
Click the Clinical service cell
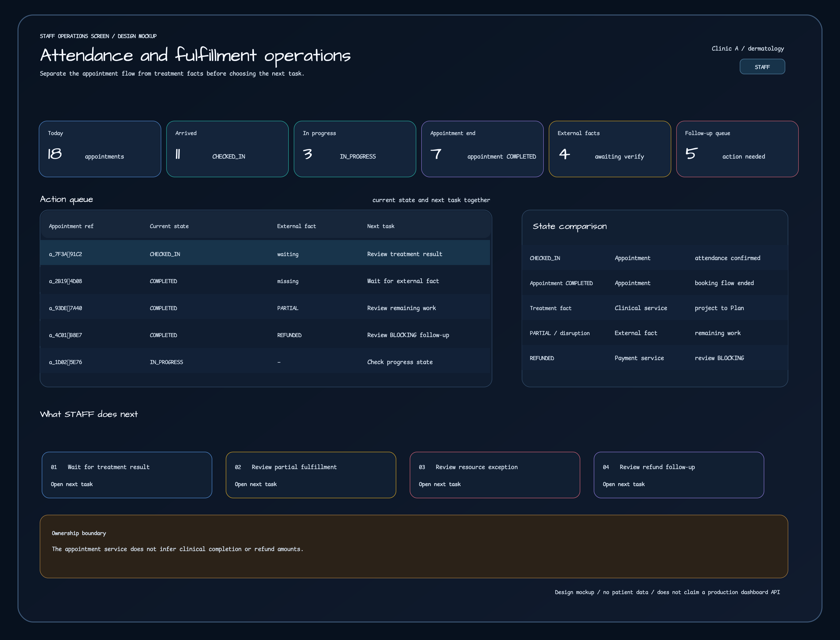641,308
